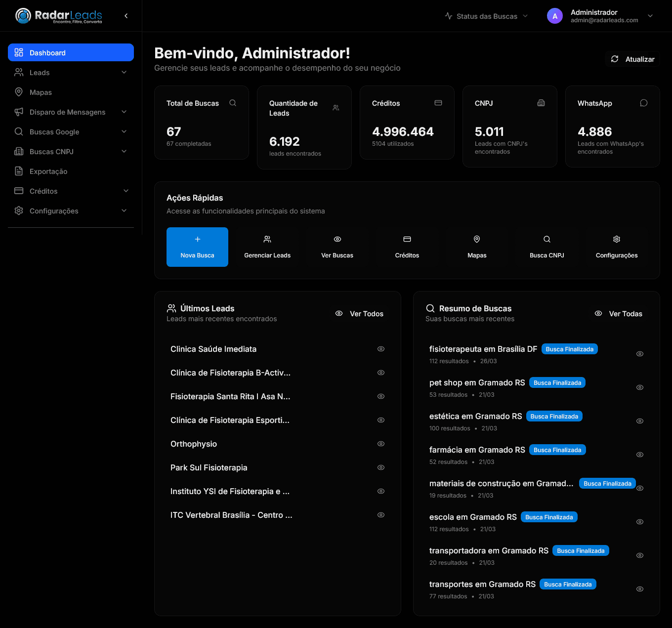View transportes em Gramado RS search eye icon
This screenshot has height=628, width=672.
click(640, 589)
